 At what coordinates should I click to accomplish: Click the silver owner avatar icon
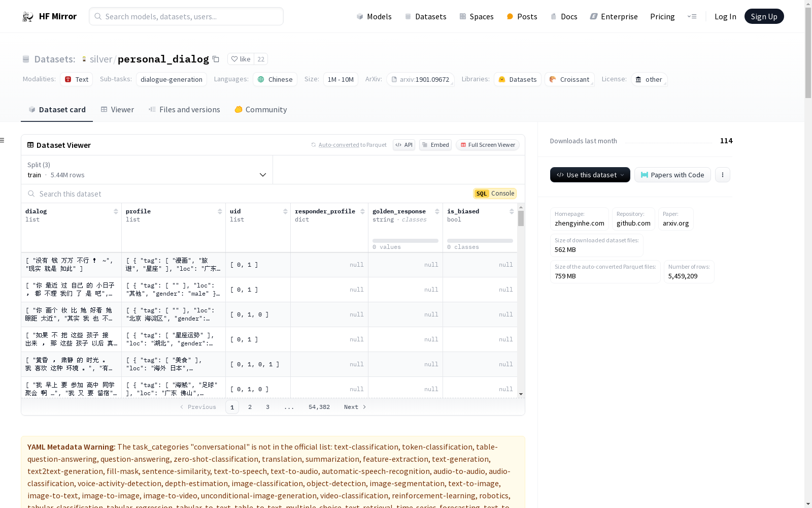point(84,59)
